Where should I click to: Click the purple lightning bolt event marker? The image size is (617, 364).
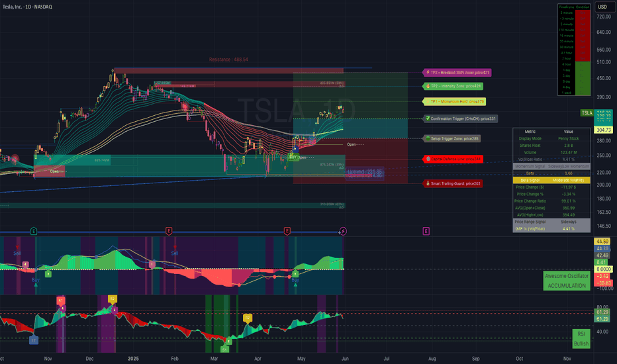point(343,231)
